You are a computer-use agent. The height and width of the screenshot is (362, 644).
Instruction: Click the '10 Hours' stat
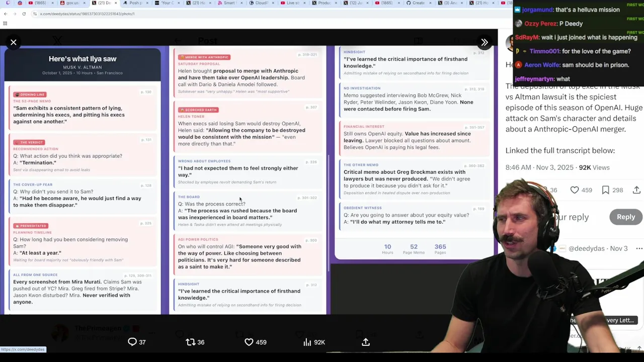[387, 249]
